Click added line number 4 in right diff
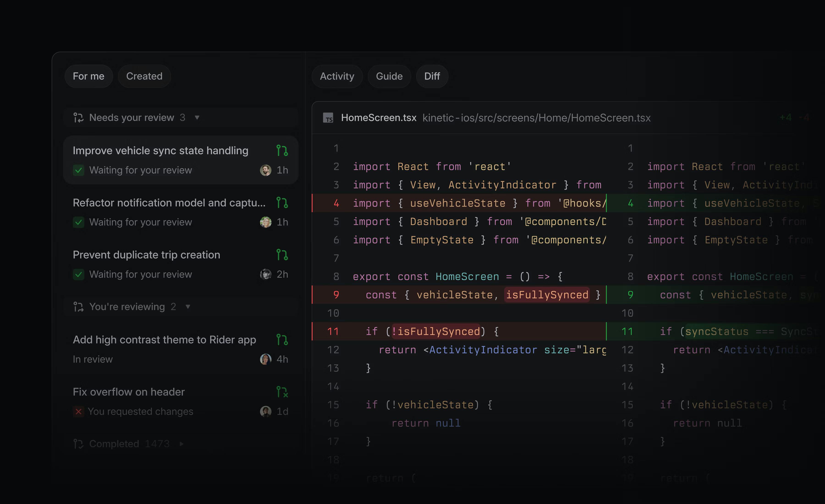 point(630,203)
